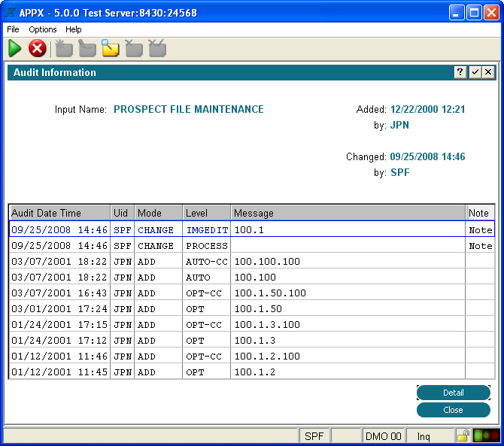Click the Changed date 09/25/2008 14:46 value
504x446 pixels.
pyautogui.click(x=427, y=156)
